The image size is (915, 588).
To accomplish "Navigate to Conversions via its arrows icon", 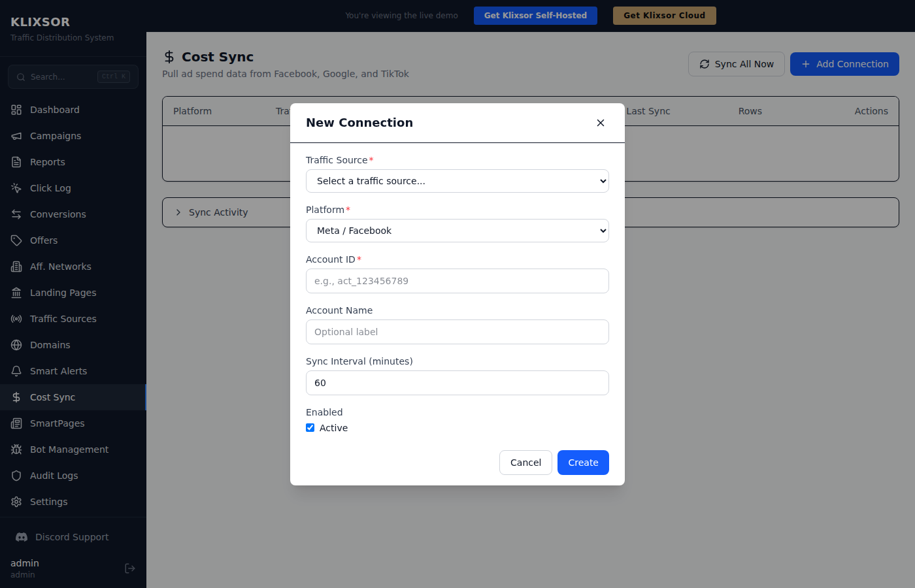I will [x=16, y=214].
